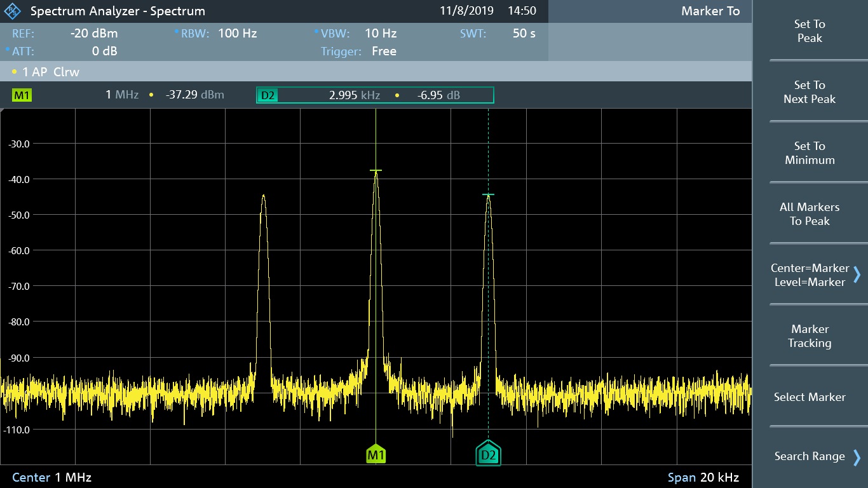Viewport: 868px width, 488px height.
Task: Select the green M1 badge in marker info bar
Action: [x=22, y=95]
